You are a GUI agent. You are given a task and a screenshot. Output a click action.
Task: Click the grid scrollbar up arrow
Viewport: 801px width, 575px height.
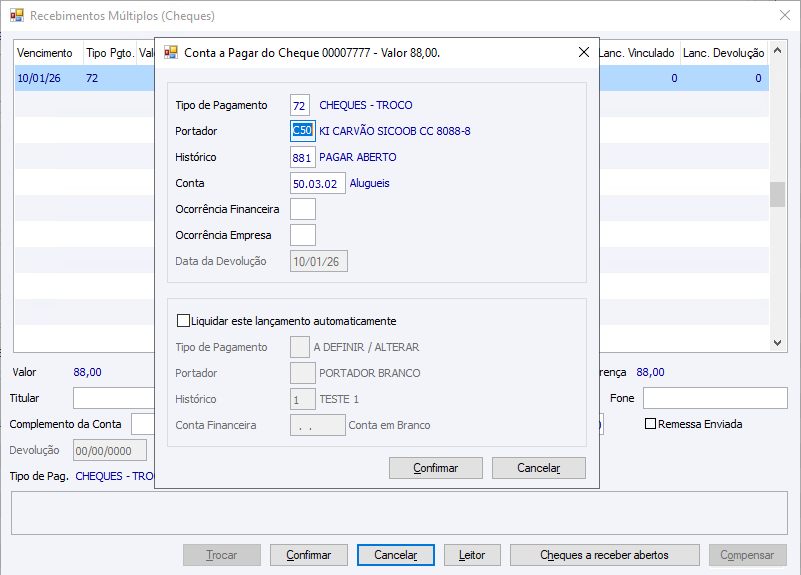[778, 50]
